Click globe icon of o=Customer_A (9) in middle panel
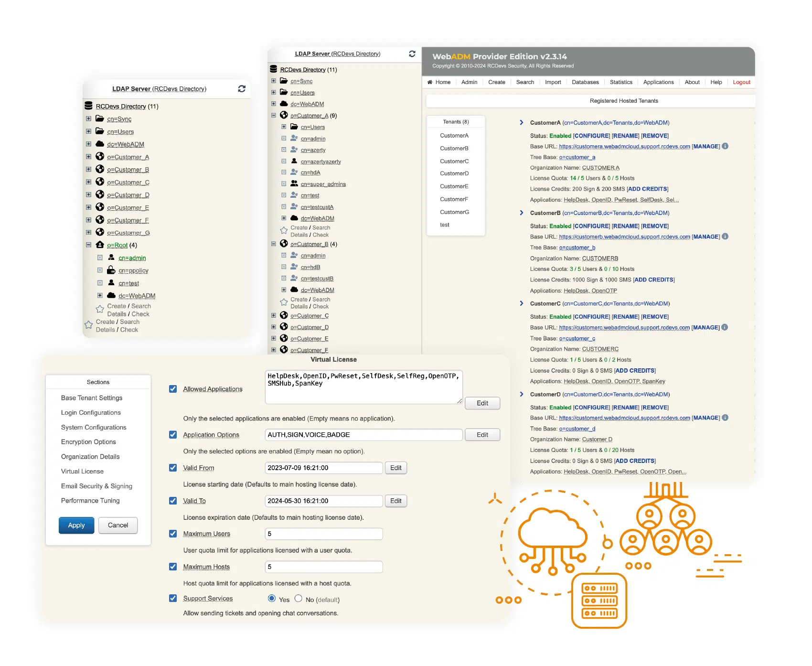The height and width of the screenshot is (666, 812). 284,115
